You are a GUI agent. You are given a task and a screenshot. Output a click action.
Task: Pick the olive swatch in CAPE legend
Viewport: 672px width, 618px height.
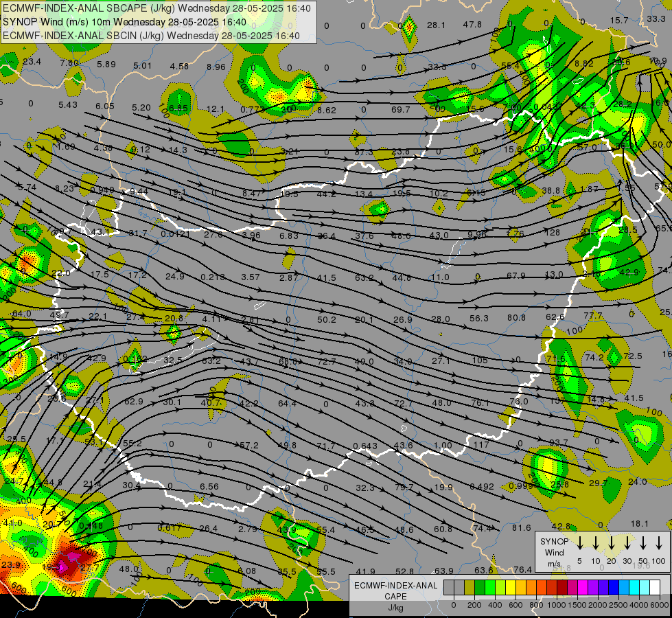470,587
